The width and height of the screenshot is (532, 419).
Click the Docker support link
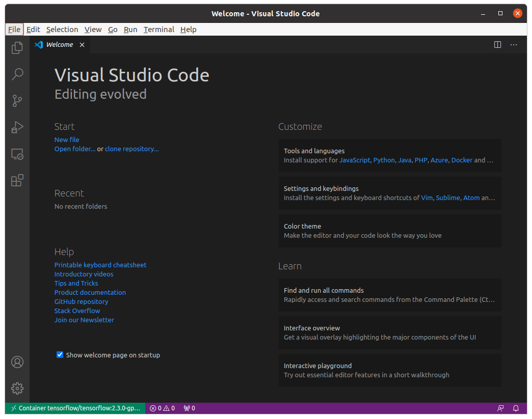tap(462, 160)
